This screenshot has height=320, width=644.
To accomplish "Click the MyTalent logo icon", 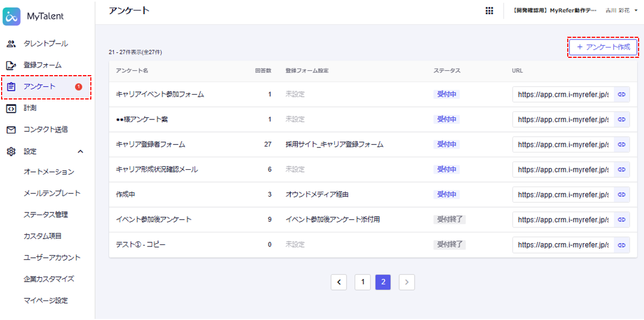I will pyautogui.click(x=12, y=16).
